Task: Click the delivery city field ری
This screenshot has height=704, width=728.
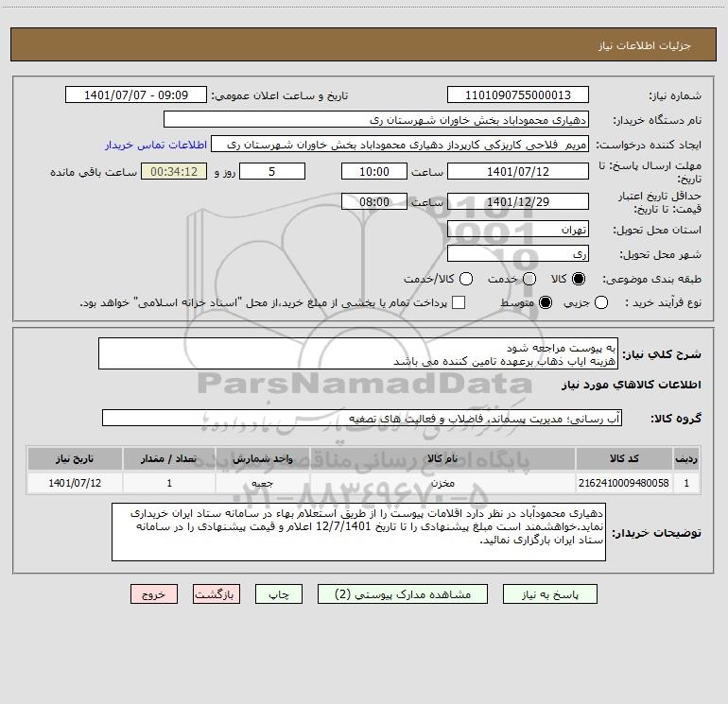Action: pos(518,253)
